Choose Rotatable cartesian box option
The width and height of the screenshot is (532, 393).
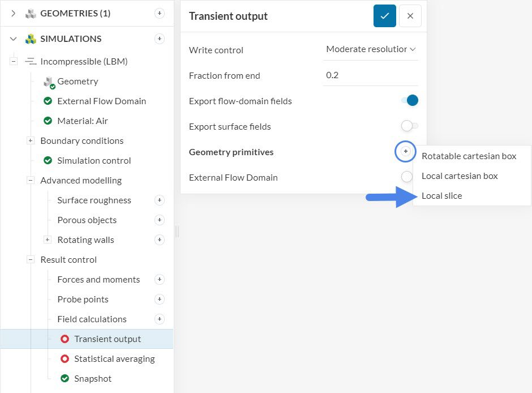tap(469, 156)
